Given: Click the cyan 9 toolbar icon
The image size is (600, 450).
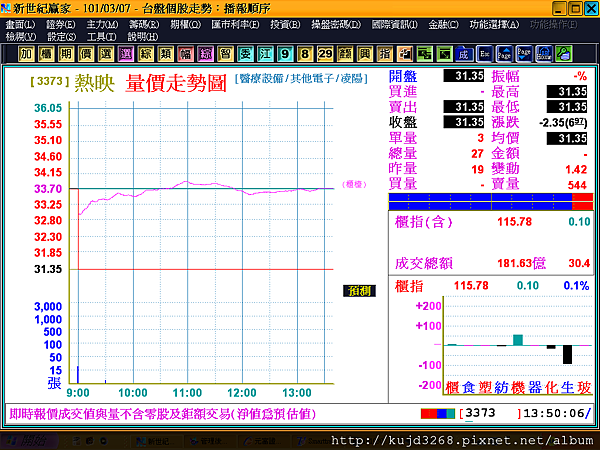Looking at the screenshot, I should 285,54.
